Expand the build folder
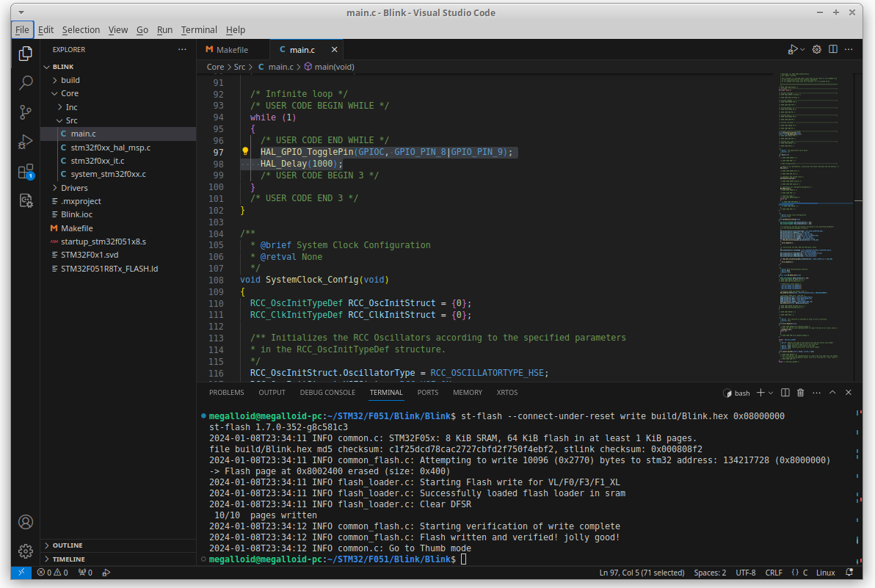The width and height of the screenshot is (875, 588). pos(70,80)
